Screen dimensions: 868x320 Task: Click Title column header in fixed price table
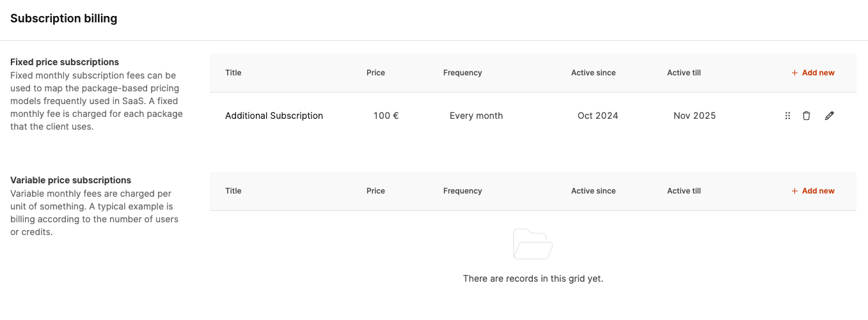(x=233, y=73)
